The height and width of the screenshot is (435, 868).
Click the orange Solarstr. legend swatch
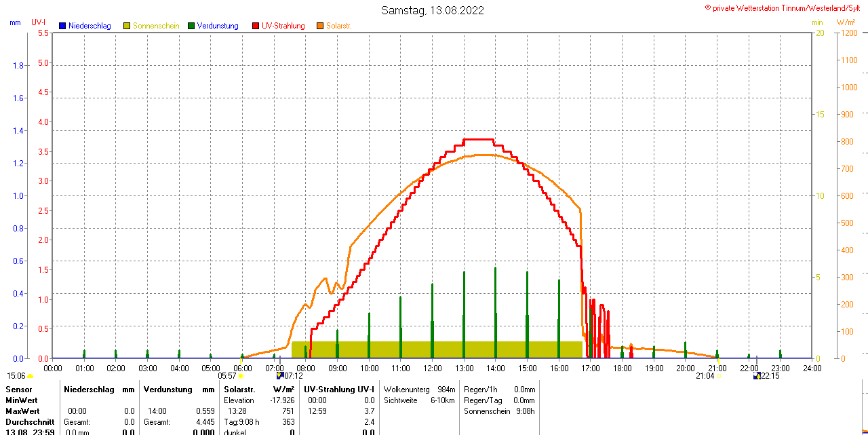320,26
